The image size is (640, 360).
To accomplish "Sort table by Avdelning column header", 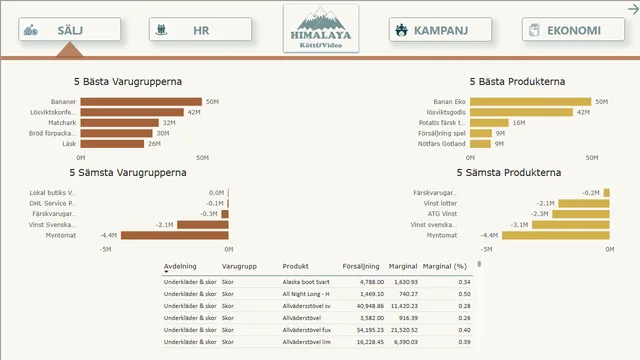I will [x=180, y=266].
